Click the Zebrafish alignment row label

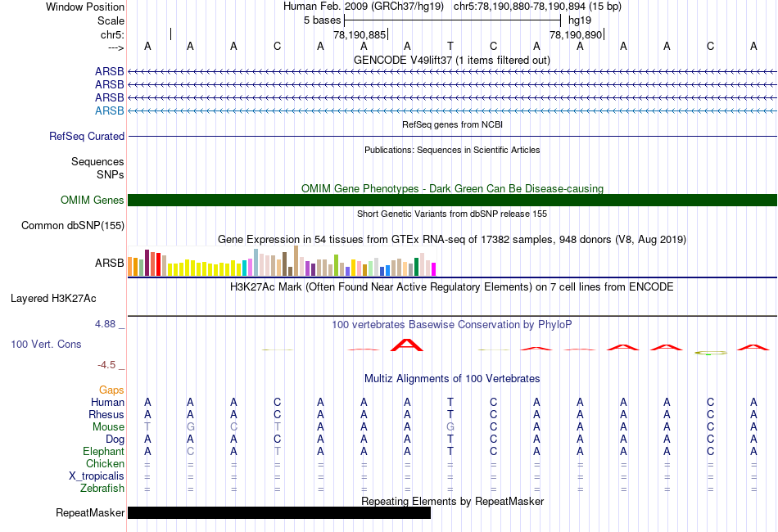(102, 489)
